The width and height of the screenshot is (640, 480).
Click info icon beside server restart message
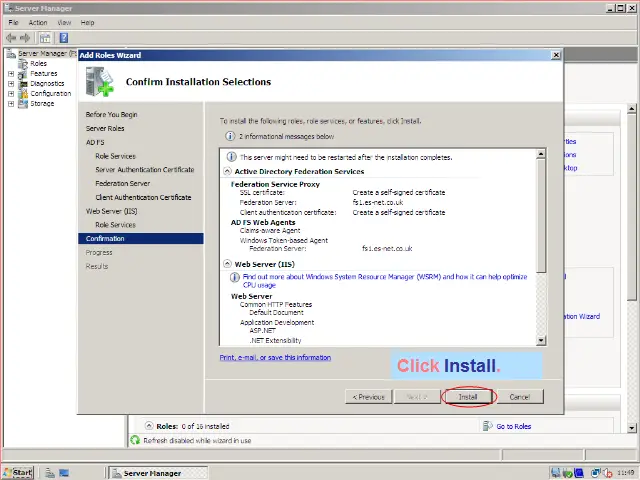232,157
